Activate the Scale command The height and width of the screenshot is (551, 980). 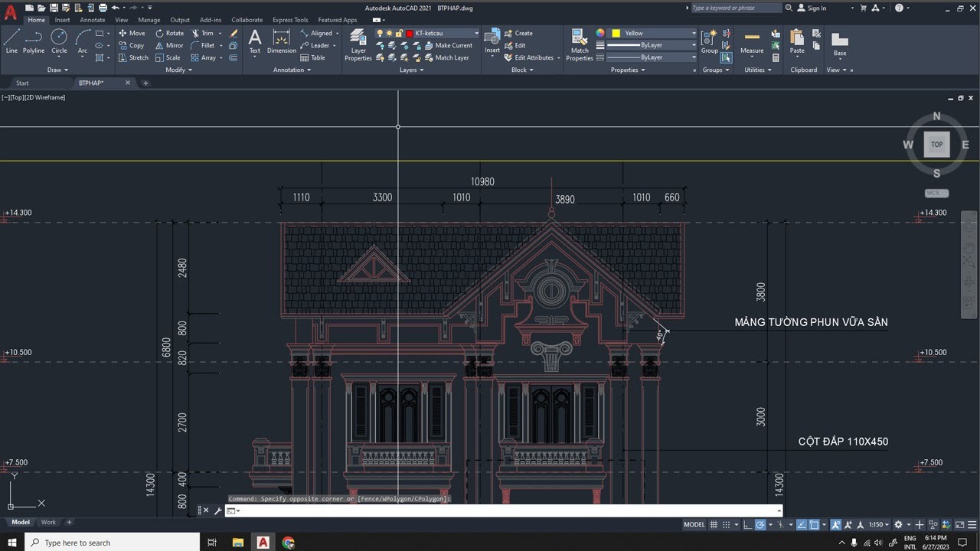click(x=168, y=57)
